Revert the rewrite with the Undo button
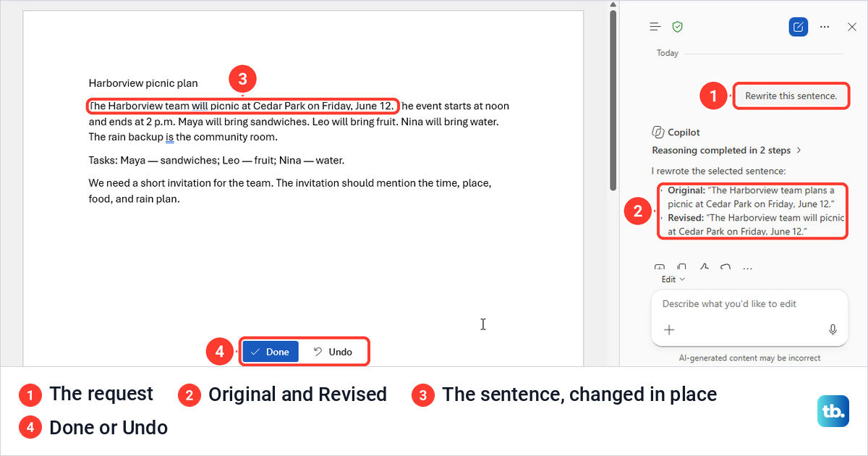The image size is (868, 456). pos(333,352)
